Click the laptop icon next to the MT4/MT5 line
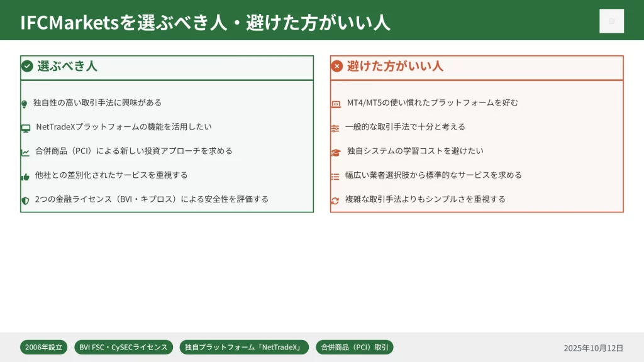This screenshot has width=644, height=362. (335, 104)
